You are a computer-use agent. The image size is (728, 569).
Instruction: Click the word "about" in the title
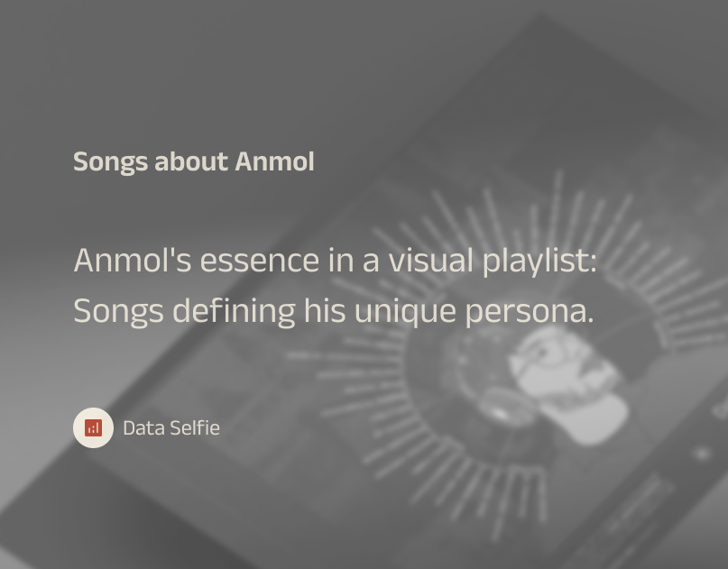click(191, 161)
